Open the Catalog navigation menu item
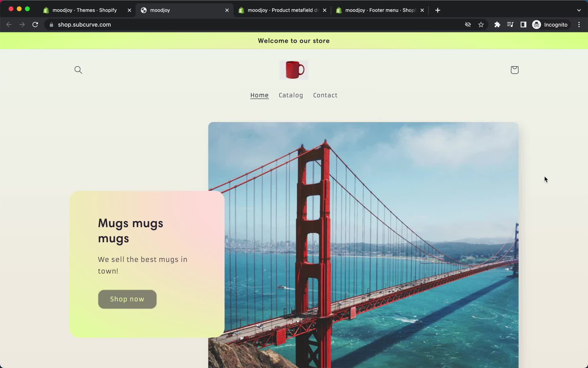 click(x=291, y=95)
